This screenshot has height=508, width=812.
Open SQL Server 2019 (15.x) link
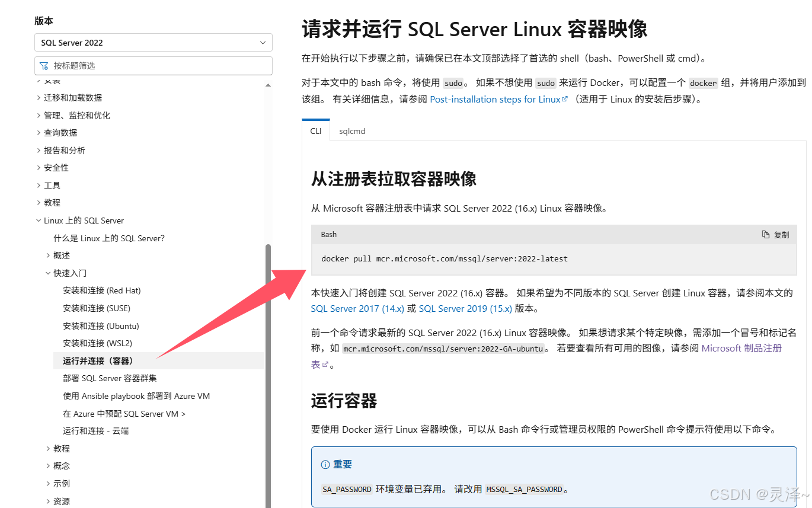[x=465, y=309]
